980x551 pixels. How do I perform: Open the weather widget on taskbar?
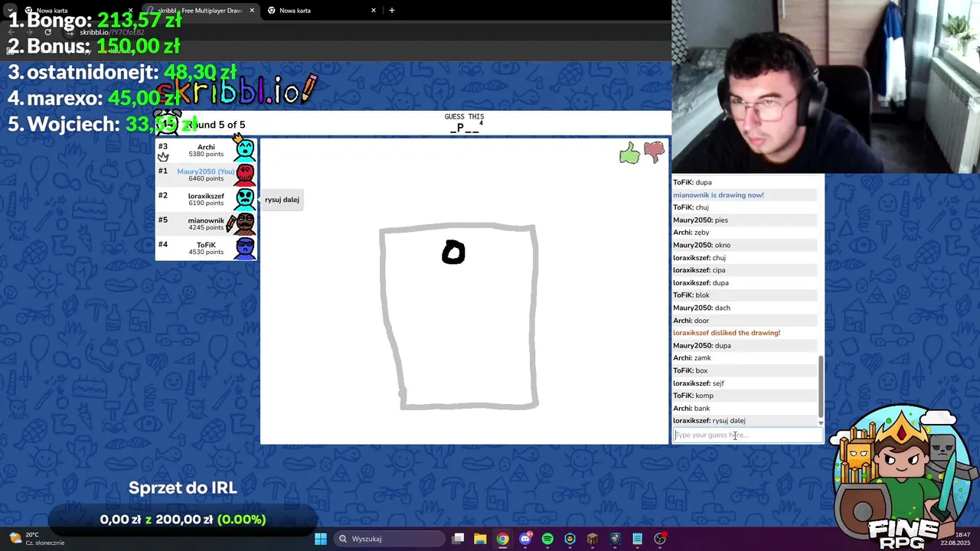38,539
